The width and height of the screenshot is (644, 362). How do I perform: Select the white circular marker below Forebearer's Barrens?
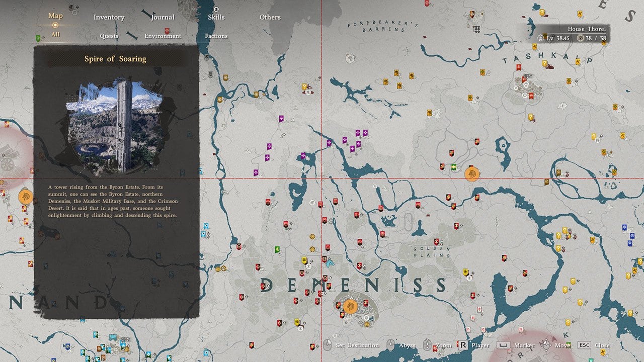(x=349, y=58)
